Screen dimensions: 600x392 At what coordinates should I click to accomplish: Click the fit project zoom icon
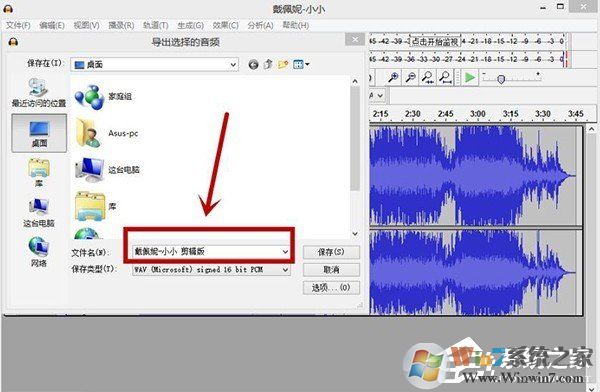pyautogui.click(x=445, y=78)
